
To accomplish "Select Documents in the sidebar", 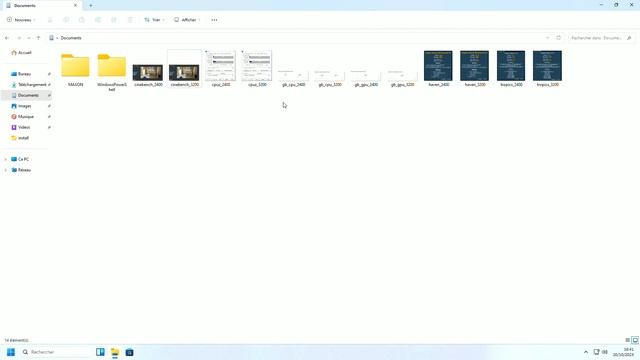I will point(26,95).
